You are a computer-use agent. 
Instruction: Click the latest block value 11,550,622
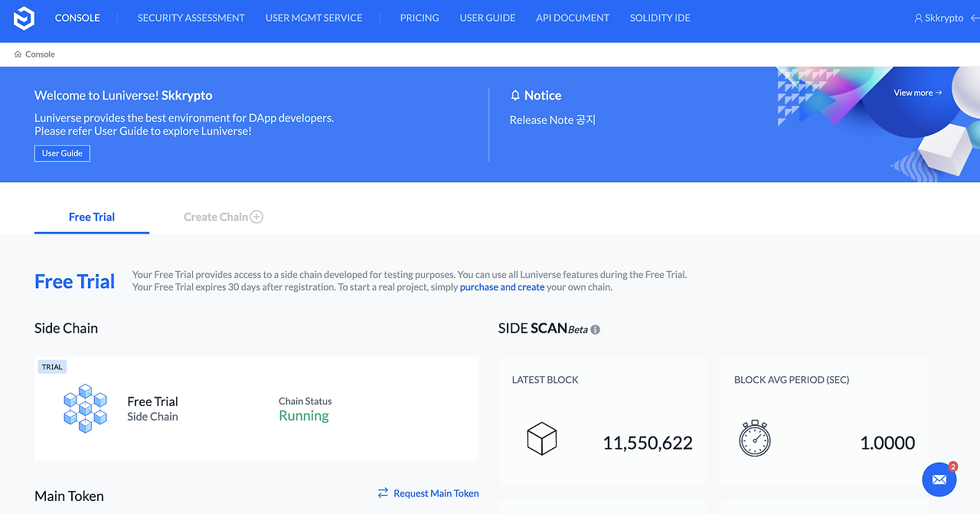click(648, 443)
